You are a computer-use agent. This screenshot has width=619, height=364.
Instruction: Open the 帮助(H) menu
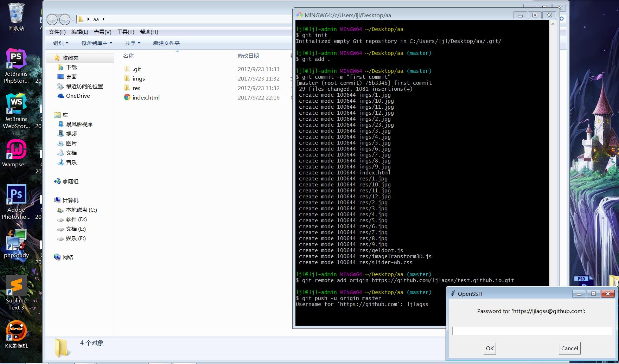pos(149,32)
